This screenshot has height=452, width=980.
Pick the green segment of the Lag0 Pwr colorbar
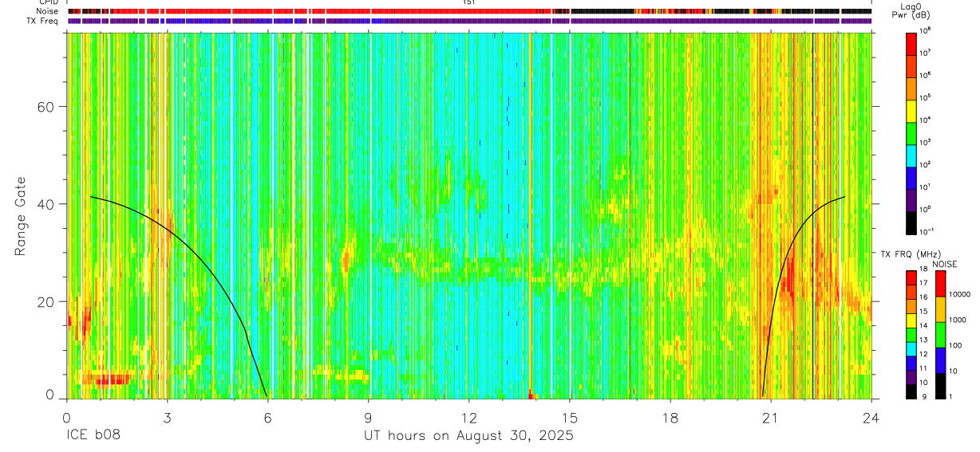click(911, 132)
